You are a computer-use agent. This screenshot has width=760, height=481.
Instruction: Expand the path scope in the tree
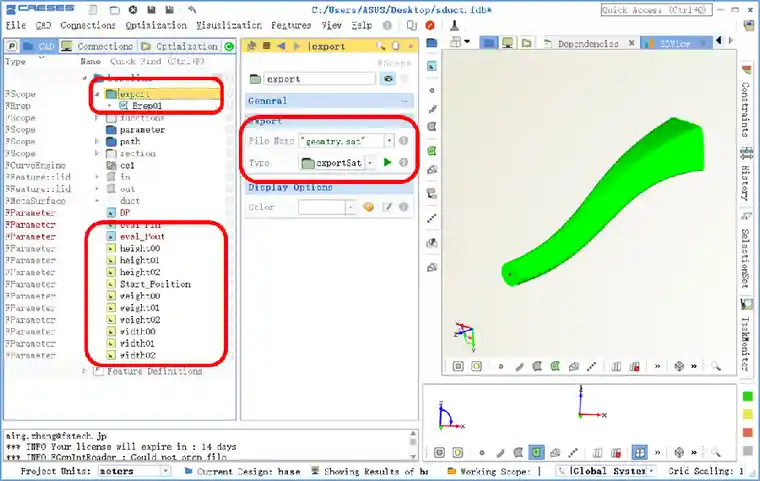coord(97,142)
